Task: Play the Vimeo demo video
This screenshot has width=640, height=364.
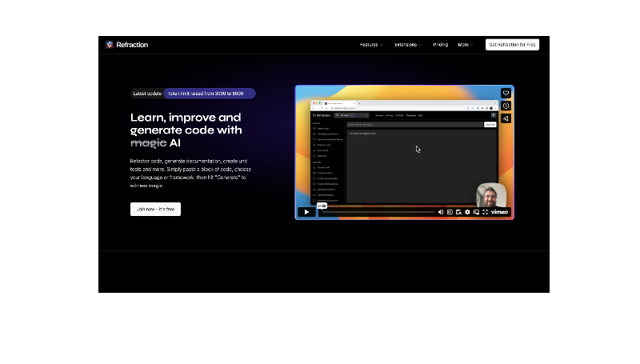Action: pos(306,212)
